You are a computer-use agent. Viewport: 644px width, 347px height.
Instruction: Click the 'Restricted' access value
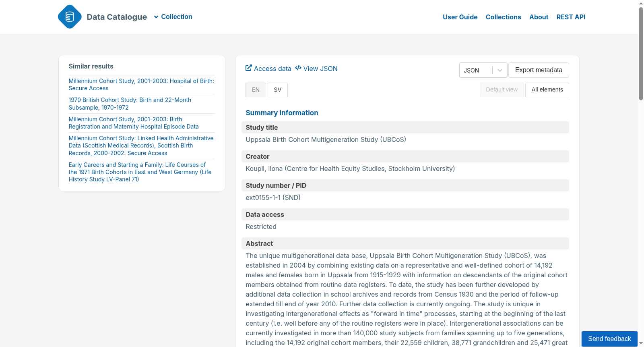tap(261, 226)
